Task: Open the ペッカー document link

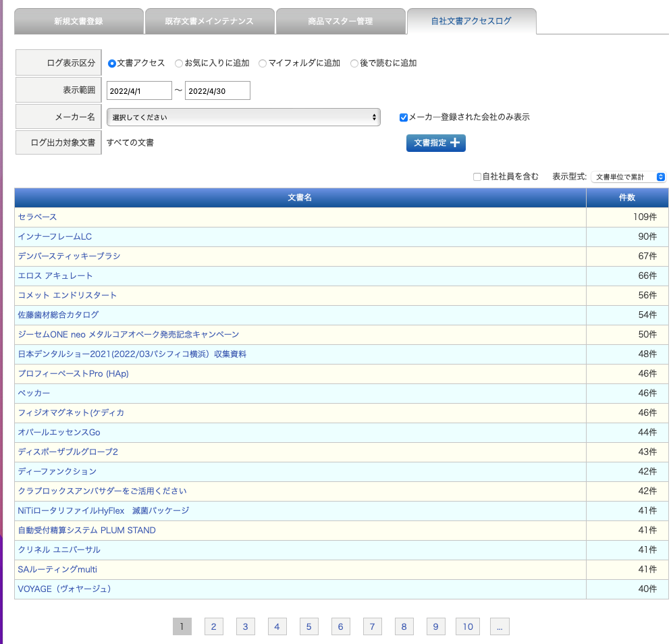Action: pos(34,394)
